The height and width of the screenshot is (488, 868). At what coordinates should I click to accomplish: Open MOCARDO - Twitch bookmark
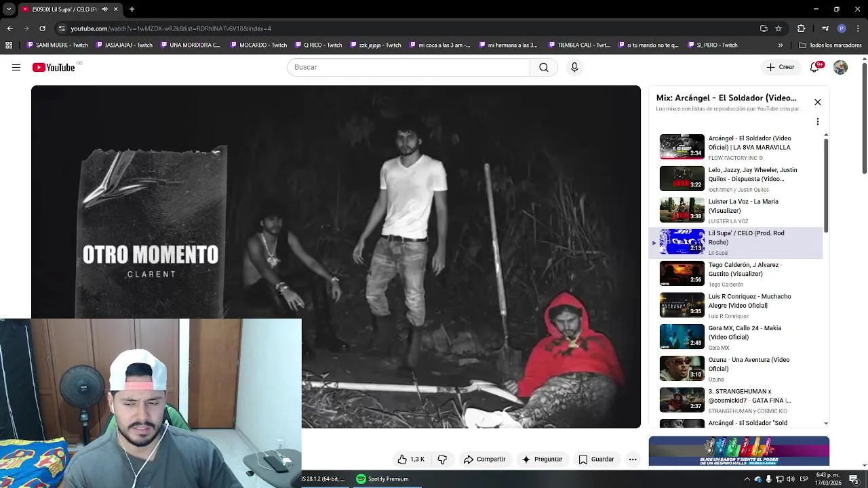click(x=259, y=45)
